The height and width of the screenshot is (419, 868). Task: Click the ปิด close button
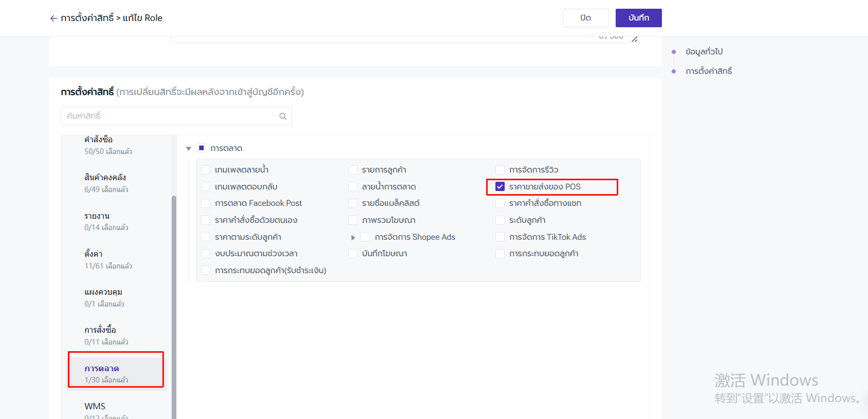(x=585, y=18)
